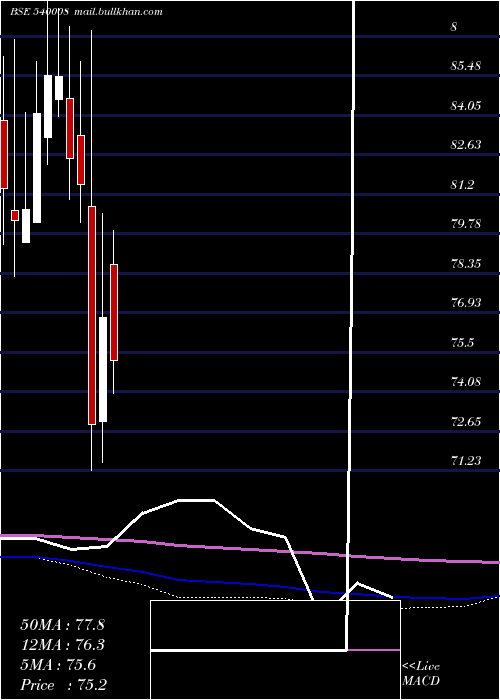The height and width of the screenshot is (700, 500).
Task: Click the Price : 75.2 reading
Action: point(63,685)
